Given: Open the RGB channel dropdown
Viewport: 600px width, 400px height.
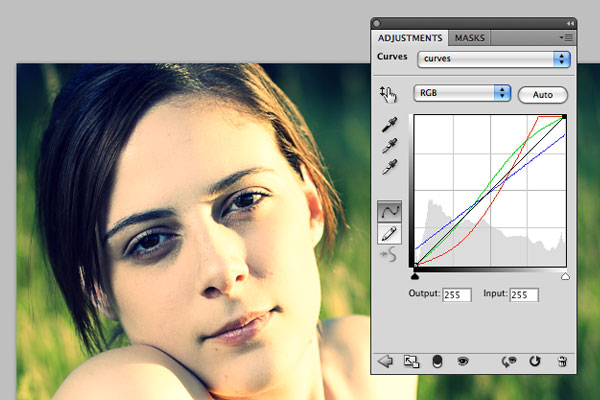Looking at the screenshot, I should pos(461,93).
